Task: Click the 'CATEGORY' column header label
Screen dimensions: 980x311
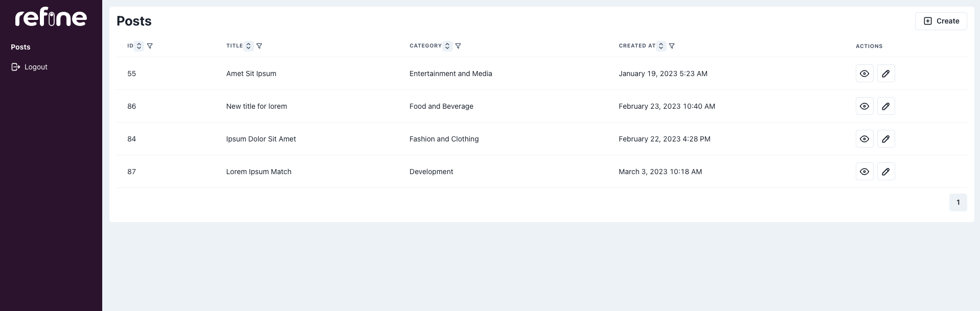Action: tap(425, 46)
